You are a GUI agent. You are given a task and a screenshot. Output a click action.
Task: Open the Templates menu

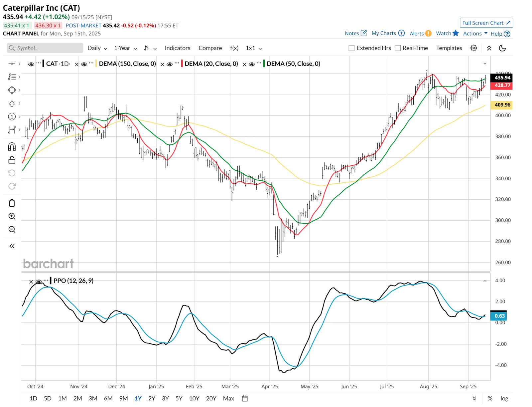(x=449, y=48)
